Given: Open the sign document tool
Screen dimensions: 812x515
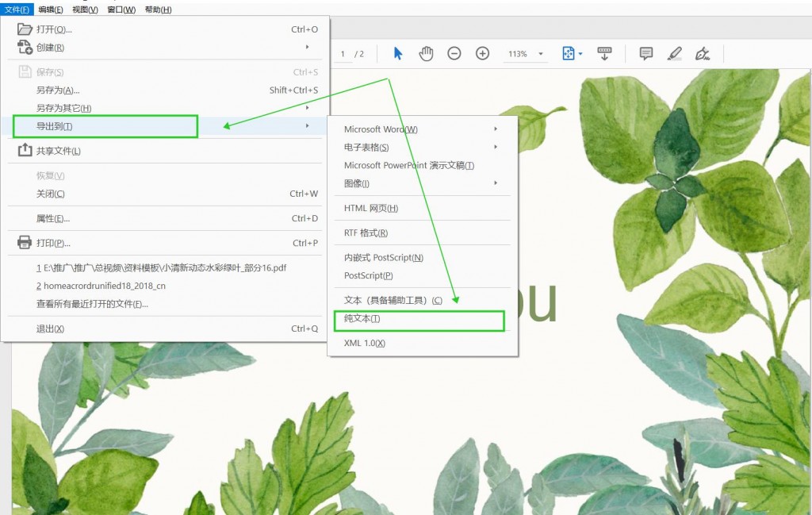Looking at the screenshot, I should point(703,53).
